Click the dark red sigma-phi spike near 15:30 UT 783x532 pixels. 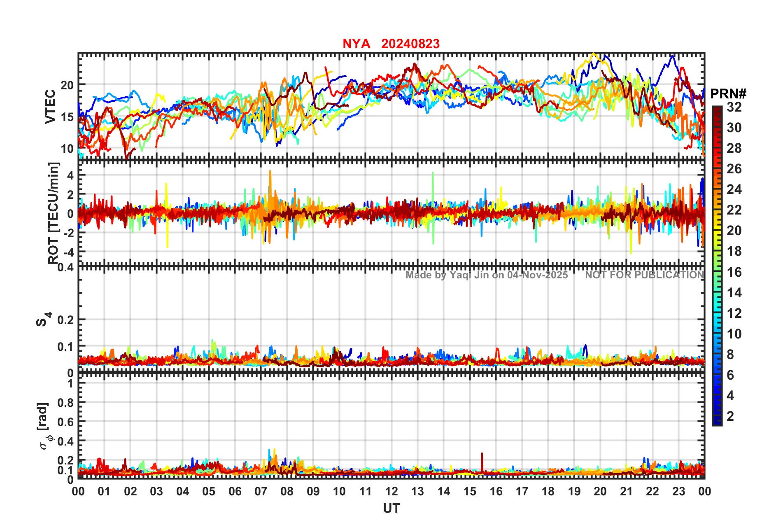click(482, 462)
